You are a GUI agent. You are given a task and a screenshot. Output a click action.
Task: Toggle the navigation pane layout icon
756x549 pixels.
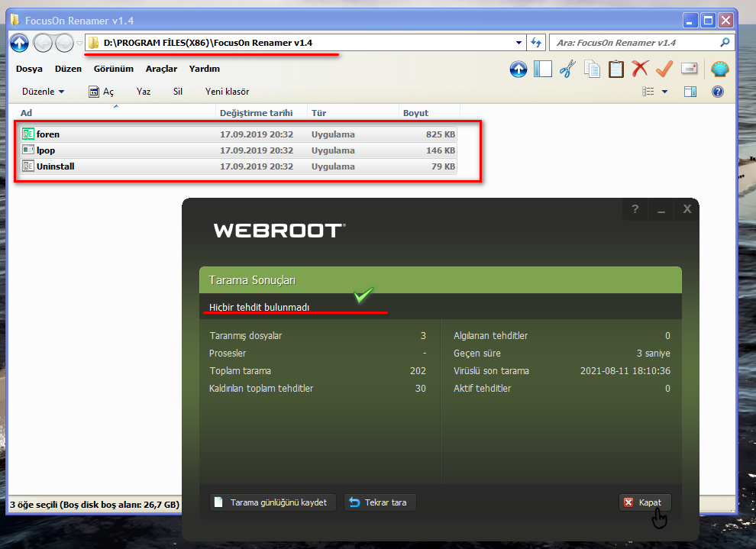click(543, 69)
